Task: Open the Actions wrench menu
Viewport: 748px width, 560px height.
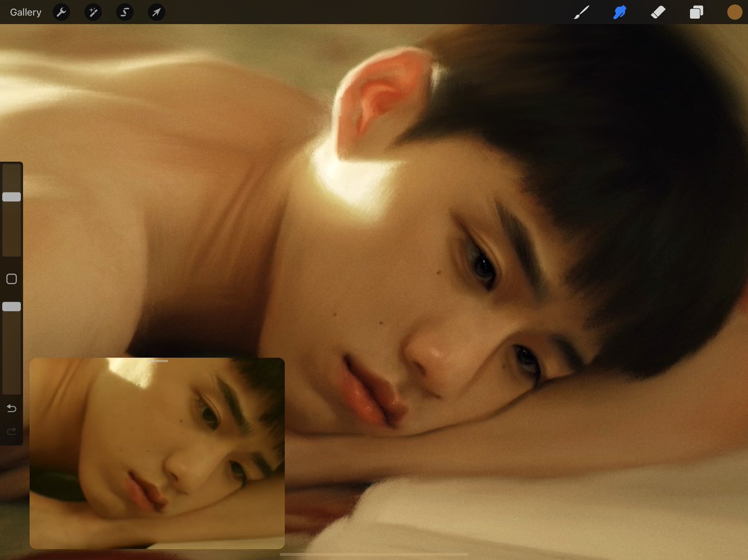Action: (x=61, y=12)
